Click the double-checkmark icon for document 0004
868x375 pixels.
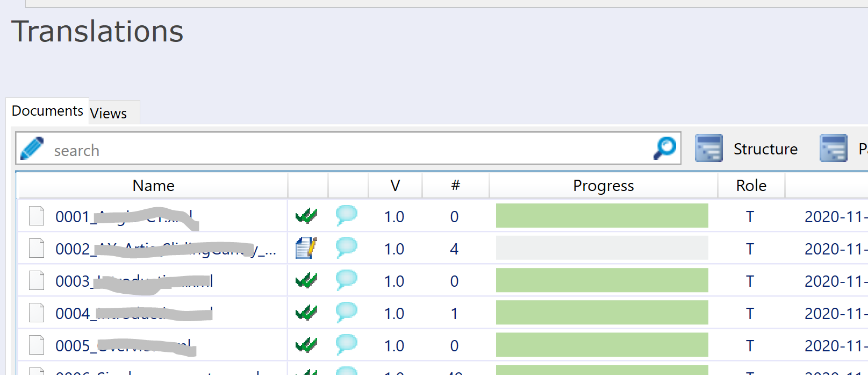point(306,313)
